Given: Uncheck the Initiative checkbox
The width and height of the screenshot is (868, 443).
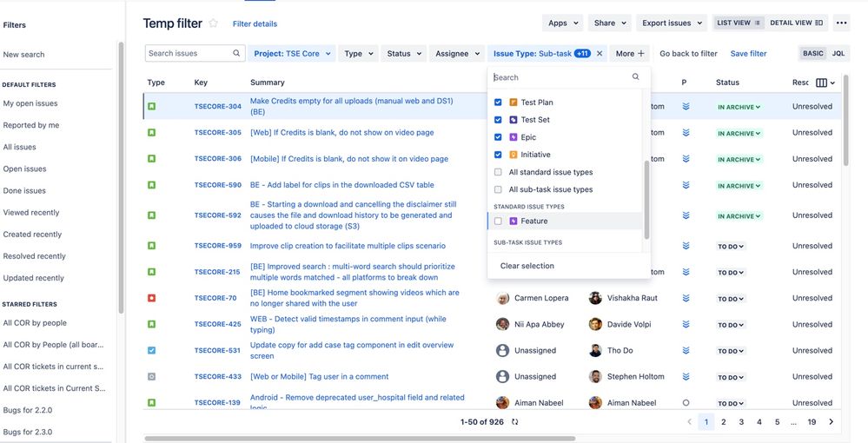Looking at the screenshot, I should (498, 155).
